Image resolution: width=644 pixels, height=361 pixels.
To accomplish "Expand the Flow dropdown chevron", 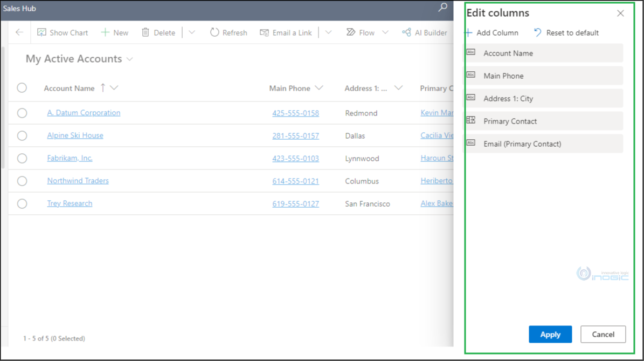I will click(x=385, y=32).
